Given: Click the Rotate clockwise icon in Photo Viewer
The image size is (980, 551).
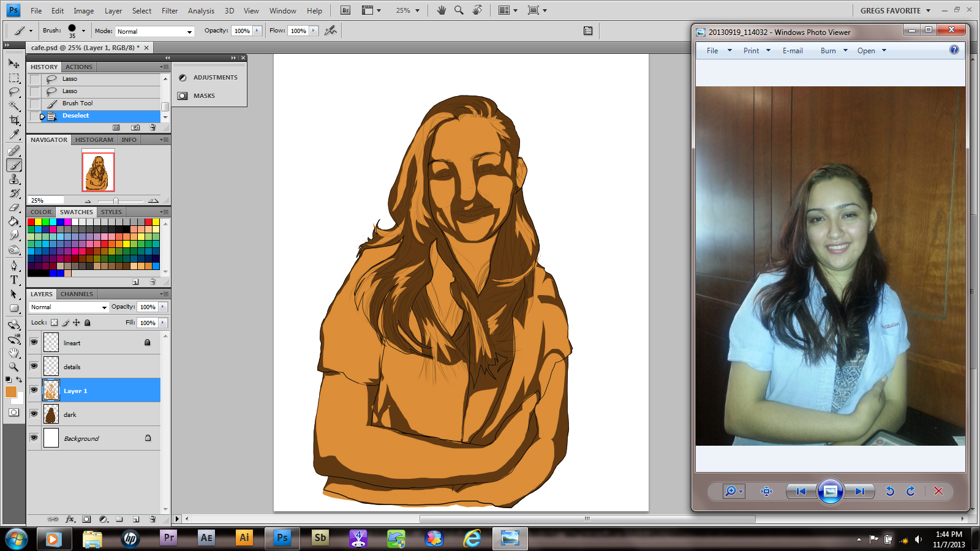Looking at the screenshot, I should pyautogui.click(x=910, y=491).
